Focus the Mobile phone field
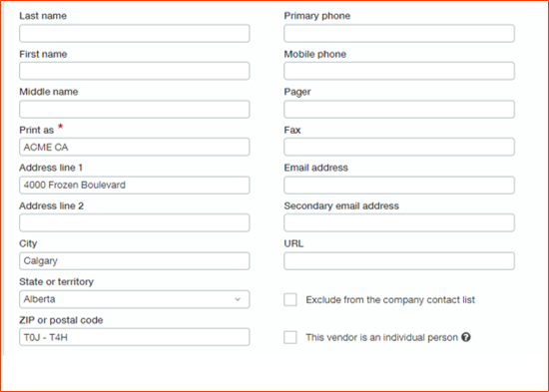Image resolution: width=549 pixels, height=392 pixels. (x=399, y=71)
